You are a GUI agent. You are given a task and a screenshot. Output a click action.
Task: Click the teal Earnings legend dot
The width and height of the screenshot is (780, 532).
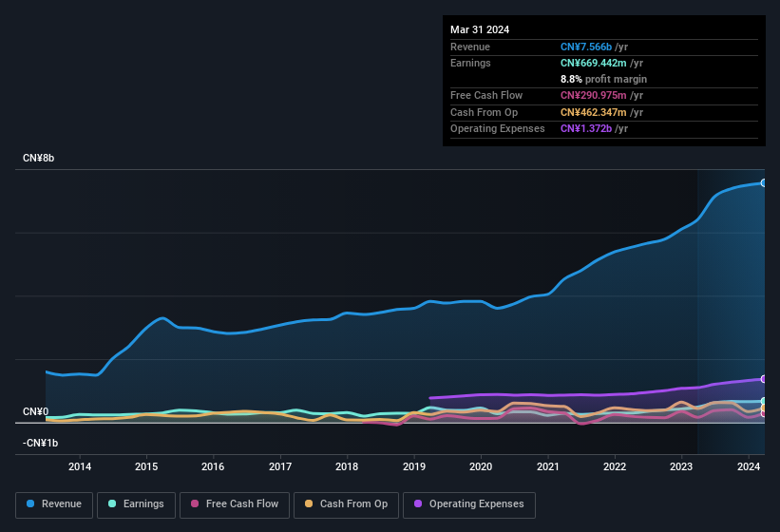click(x=113, y=504)
